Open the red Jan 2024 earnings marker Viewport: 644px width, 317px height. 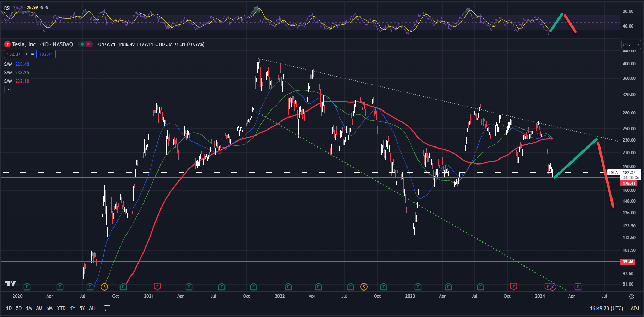(x=548, y=287)
